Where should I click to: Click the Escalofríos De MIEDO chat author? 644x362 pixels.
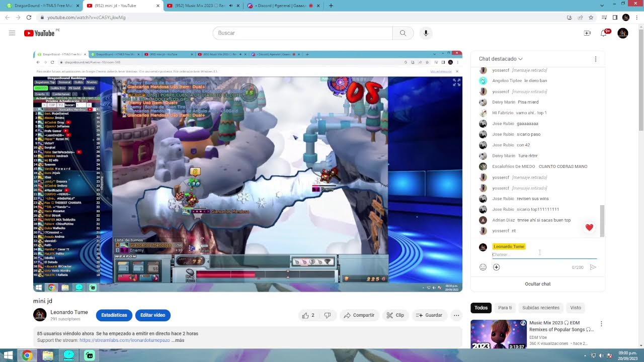pos(514,166)
